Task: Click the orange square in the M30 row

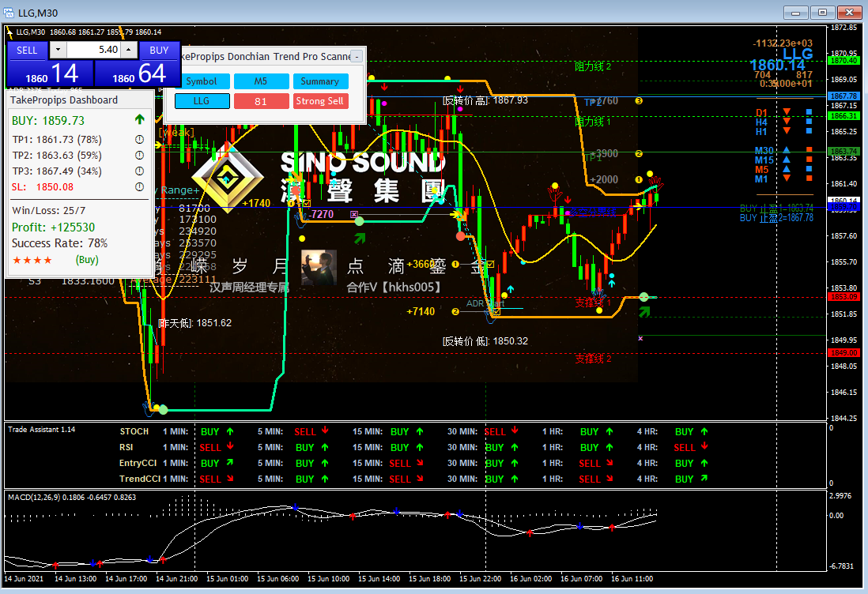Action: click(809, 150)
